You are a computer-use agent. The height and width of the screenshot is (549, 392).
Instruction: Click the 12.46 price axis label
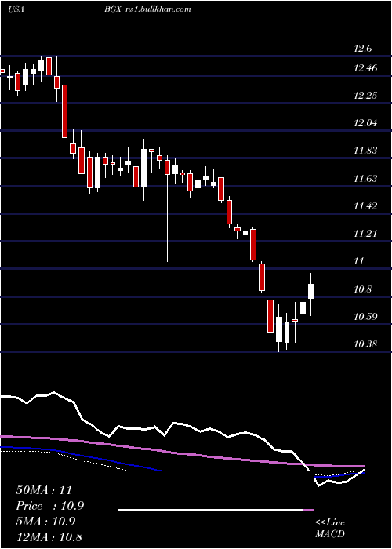365,67
